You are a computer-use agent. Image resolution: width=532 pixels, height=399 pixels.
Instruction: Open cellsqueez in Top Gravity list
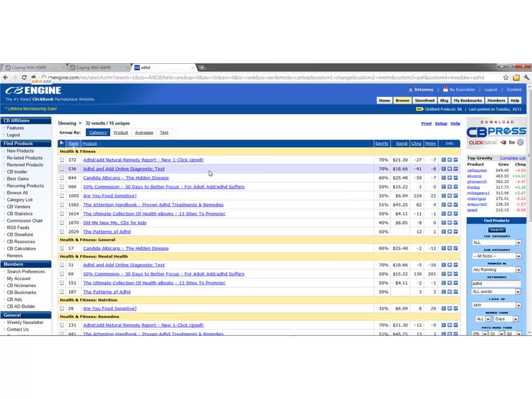click(x=477, y=170)
